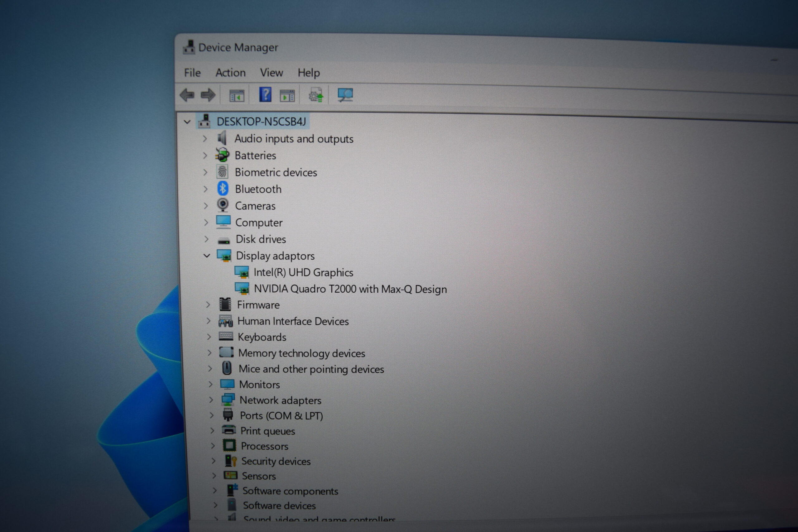Open the View menu
Screen dimensions: 798x532
pyautogui.click(x=272, y=73)
